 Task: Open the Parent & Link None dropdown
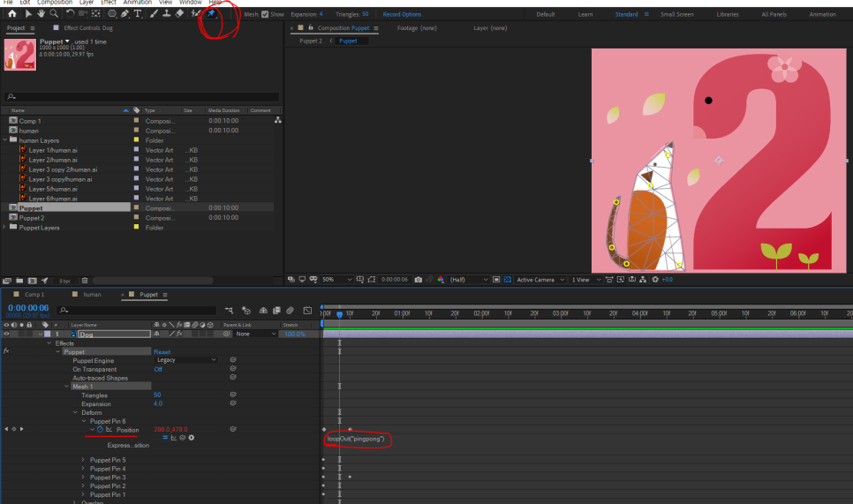(x=255, y=334)
